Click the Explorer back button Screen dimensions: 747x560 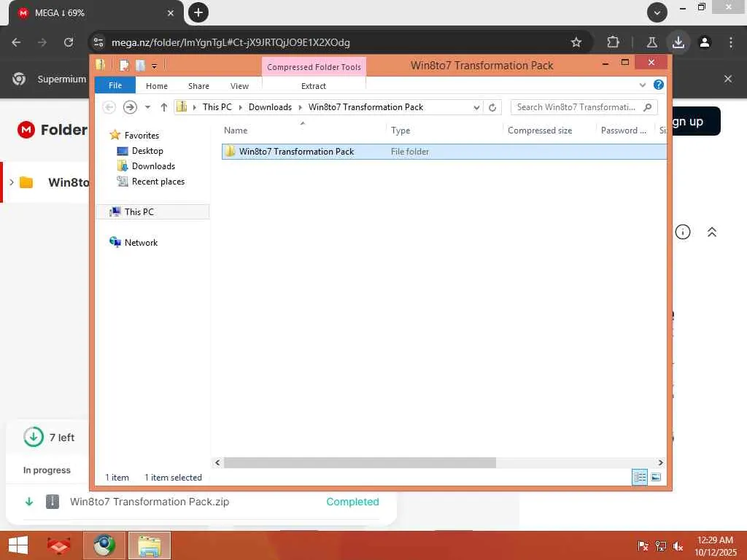(x=109, y=107)
